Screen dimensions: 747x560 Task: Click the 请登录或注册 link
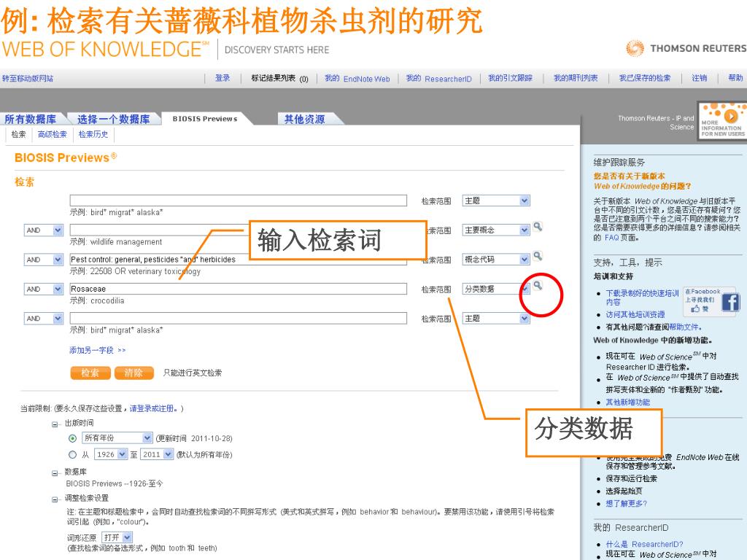pyautogui.click(x=152, y=408)
